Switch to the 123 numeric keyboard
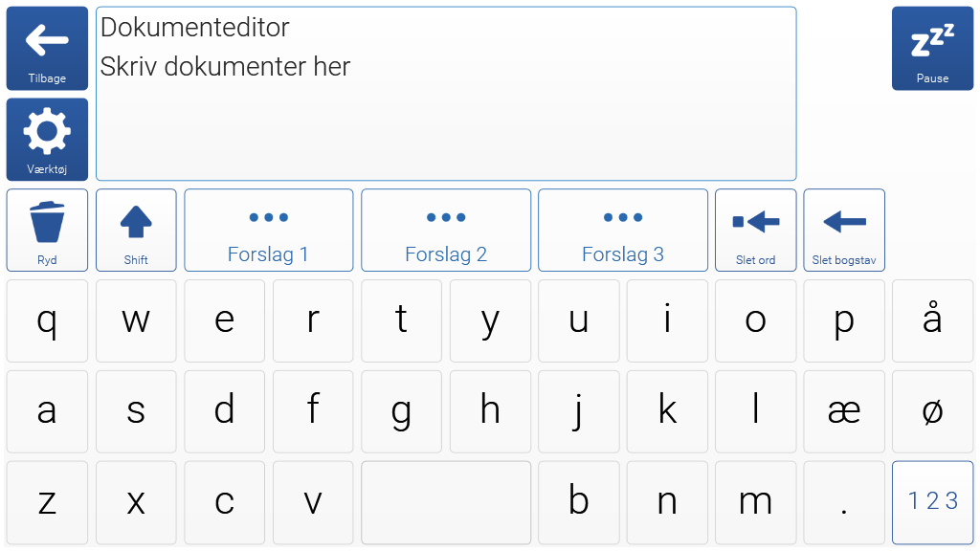 (932, 503)
